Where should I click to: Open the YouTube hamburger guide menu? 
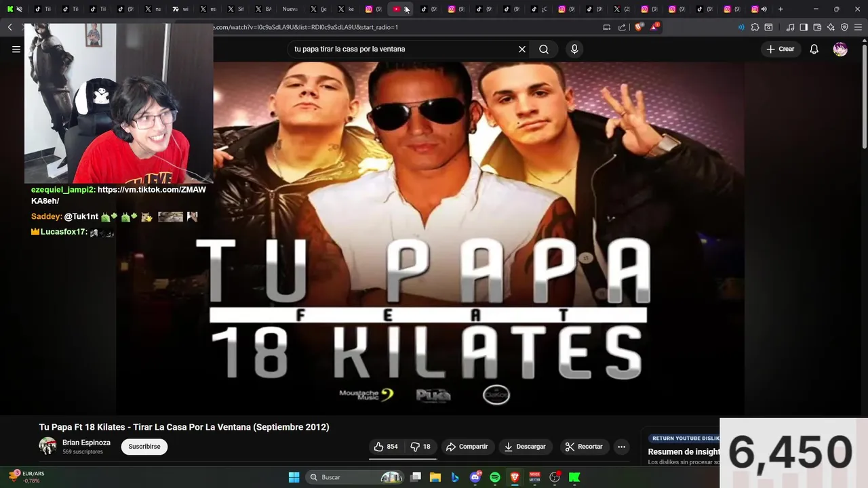coord(16,49)
